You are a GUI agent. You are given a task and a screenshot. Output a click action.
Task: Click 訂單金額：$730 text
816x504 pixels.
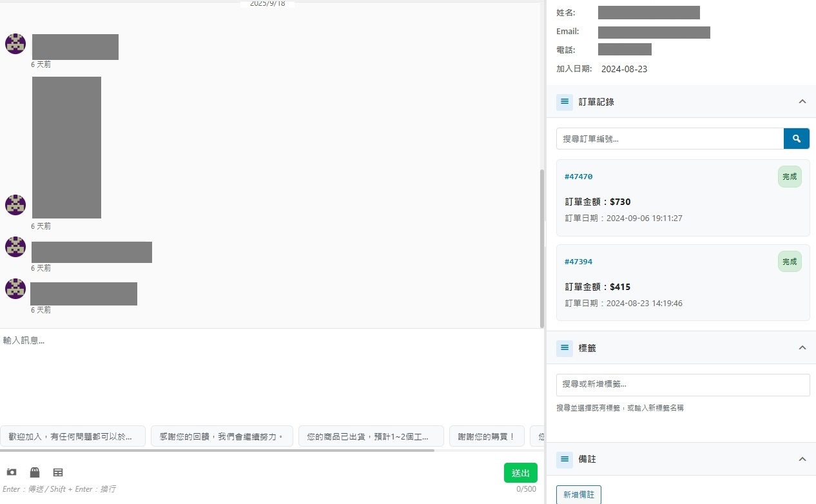(x=598, y=202)
